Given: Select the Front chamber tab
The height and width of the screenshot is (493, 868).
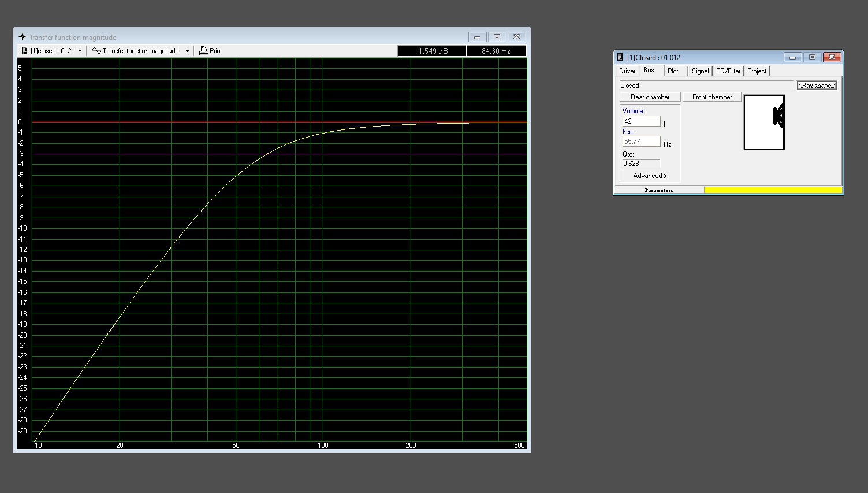Looking at the screenshot, I should point(712,97).
